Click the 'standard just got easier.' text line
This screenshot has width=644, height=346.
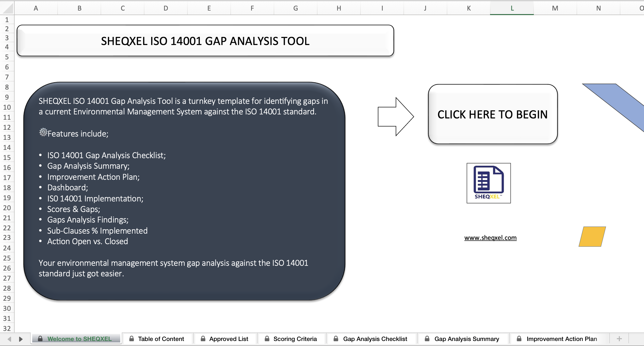81,274
